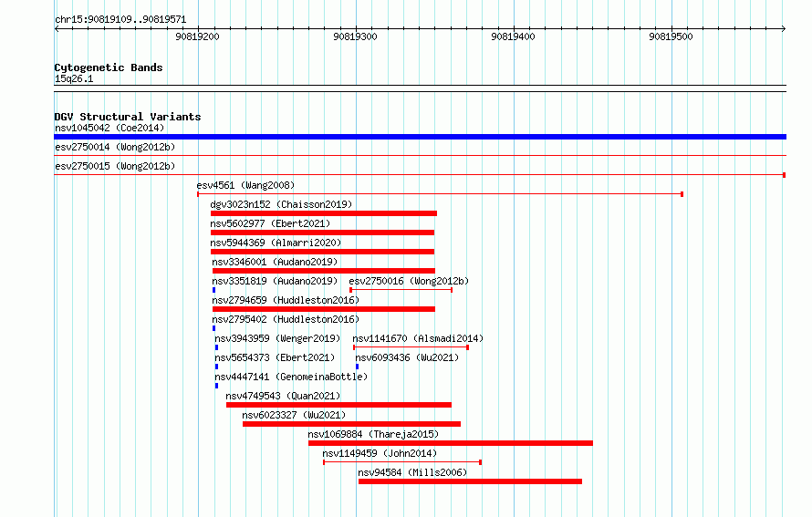This screenshot has width=812, height=517.
Task: Click nsv6023327 (Wu2021) label
Action: pyautogui.click(x=294, y=415)
